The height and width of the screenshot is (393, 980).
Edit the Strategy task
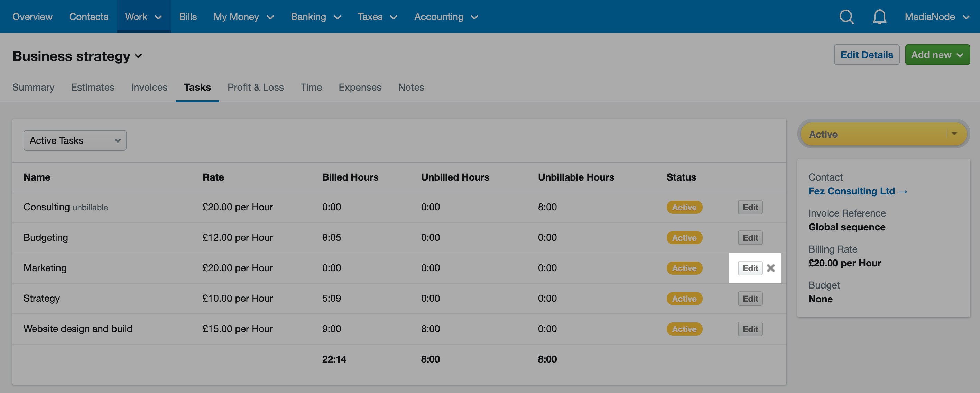point(750,299)
